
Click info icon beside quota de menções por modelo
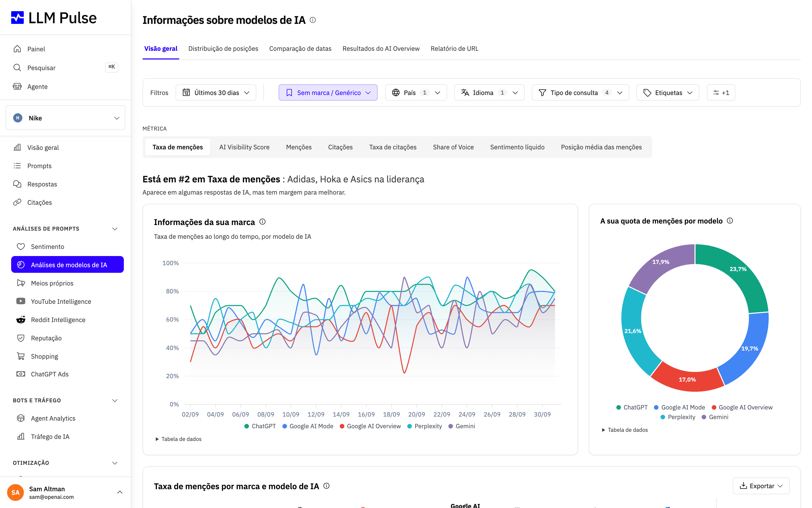730,221
